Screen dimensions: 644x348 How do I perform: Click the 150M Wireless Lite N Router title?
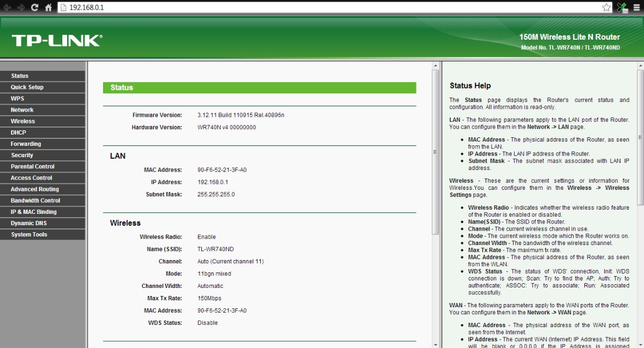[x=569, y=37]
